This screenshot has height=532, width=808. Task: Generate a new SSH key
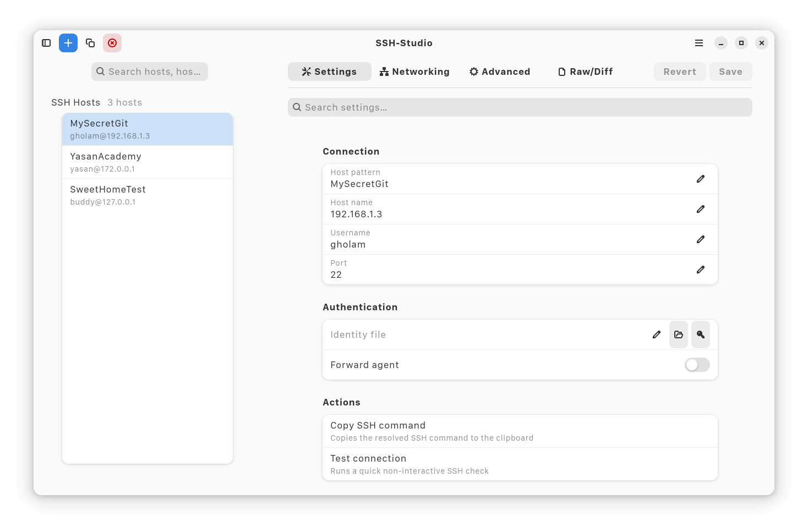701,334
